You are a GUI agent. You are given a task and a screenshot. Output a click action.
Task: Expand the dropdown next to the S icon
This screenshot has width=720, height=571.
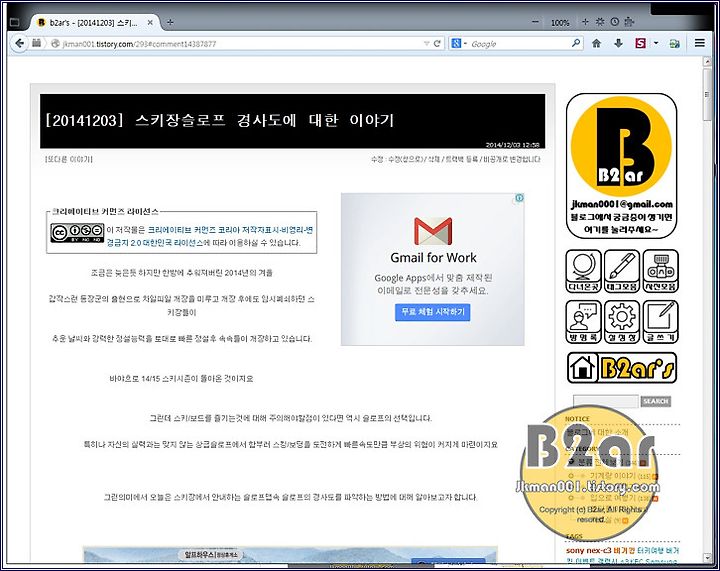[656, 44]
